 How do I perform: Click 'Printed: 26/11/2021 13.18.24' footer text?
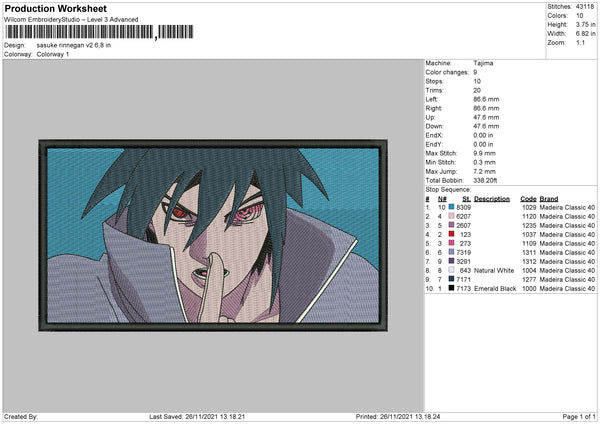tap(398, 416)
